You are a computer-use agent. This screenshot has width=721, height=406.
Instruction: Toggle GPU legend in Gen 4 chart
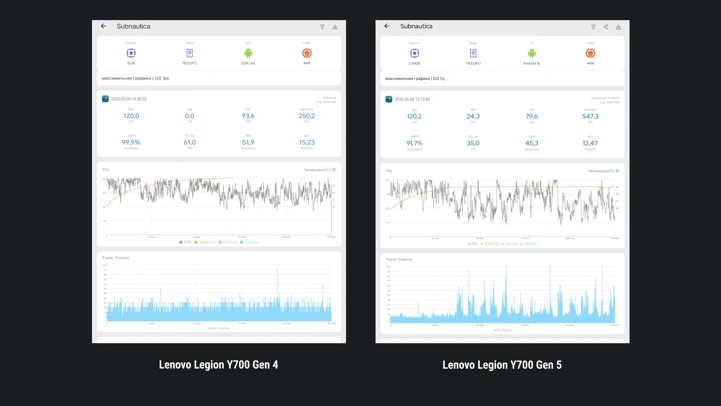(x=249, y=242)
